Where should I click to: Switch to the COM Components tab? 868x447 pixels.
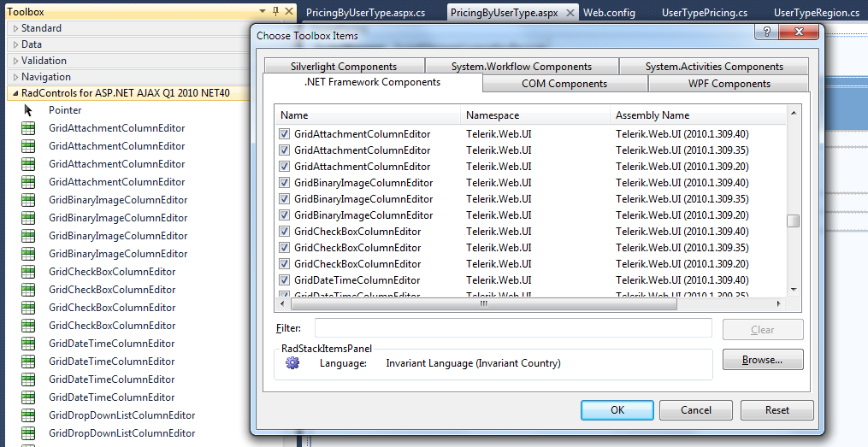pos(564,84)
